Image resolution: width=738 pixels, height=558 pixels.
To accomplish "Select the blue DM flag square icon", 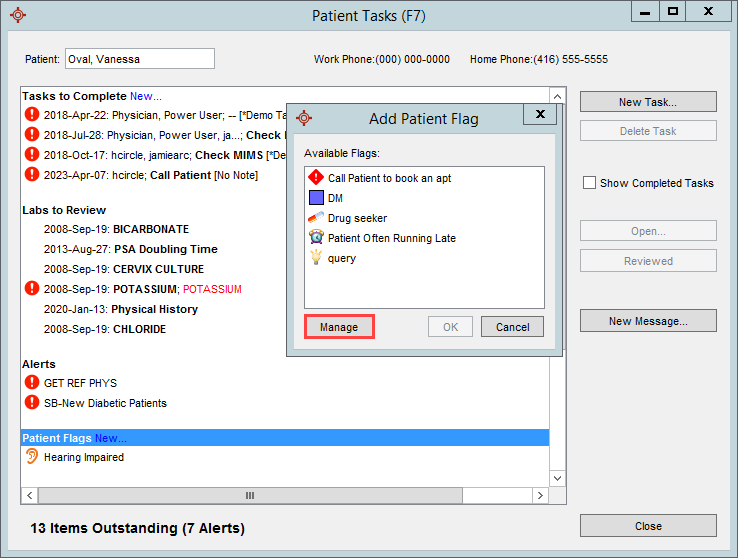I will 316,198.
